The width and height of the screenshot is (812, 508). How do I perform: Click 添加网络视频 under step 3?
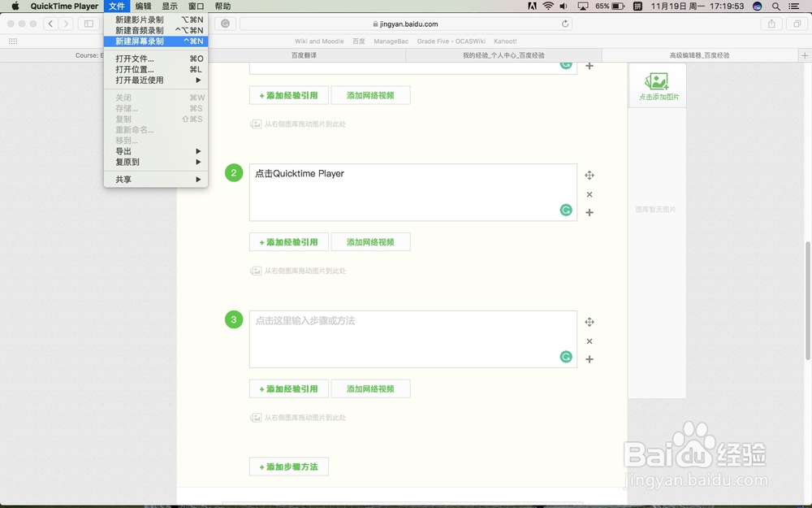tap(371, 389)
